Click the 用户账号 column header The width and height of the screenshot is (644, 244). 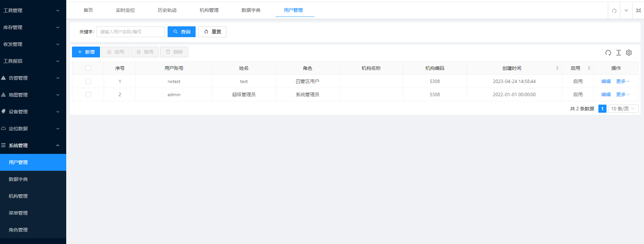tap(174, 68)
